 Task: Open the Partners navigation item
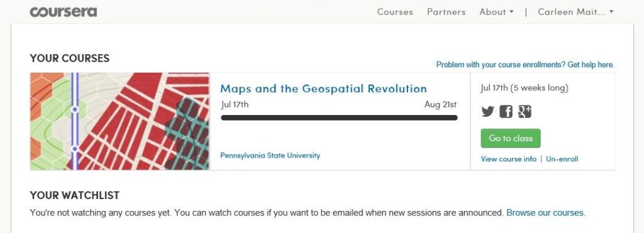pos(447,12)
